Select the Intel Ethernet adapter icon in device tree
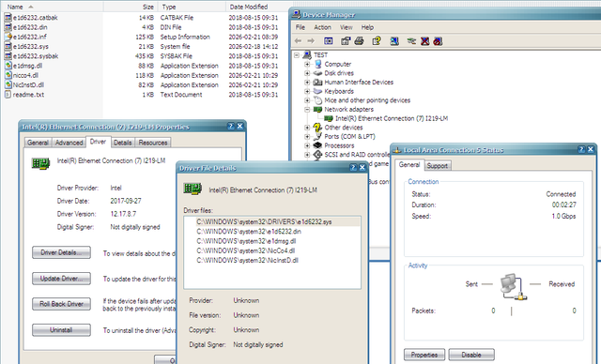 point(329,118)
